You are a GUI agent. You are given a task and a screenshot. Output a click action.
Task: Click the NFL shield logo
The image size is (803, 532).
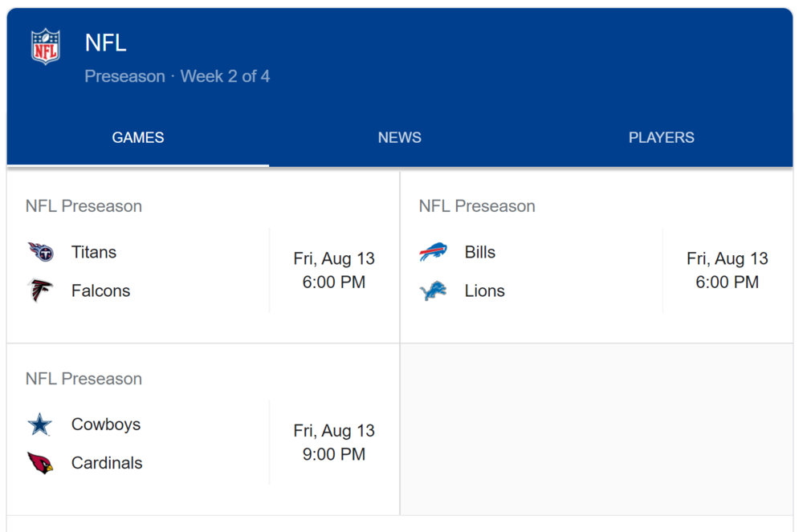(45, 47)
